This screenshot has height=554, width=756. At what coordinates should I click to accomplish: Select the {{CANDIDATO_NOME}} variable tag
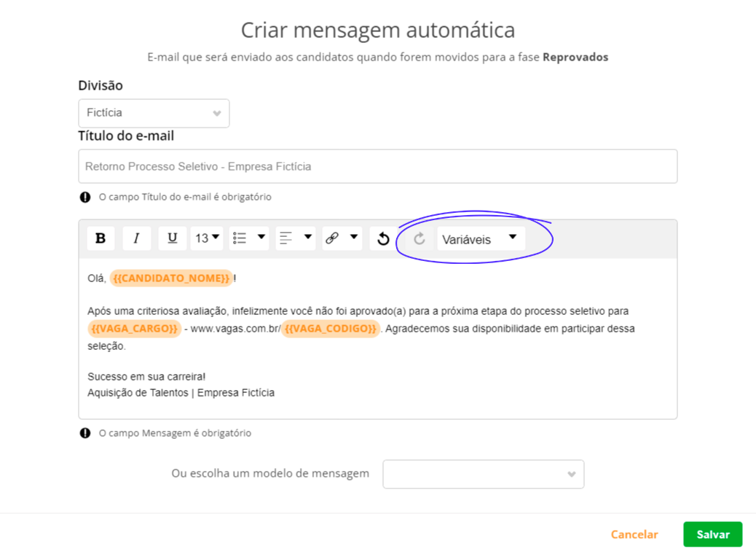pos(171,278)
